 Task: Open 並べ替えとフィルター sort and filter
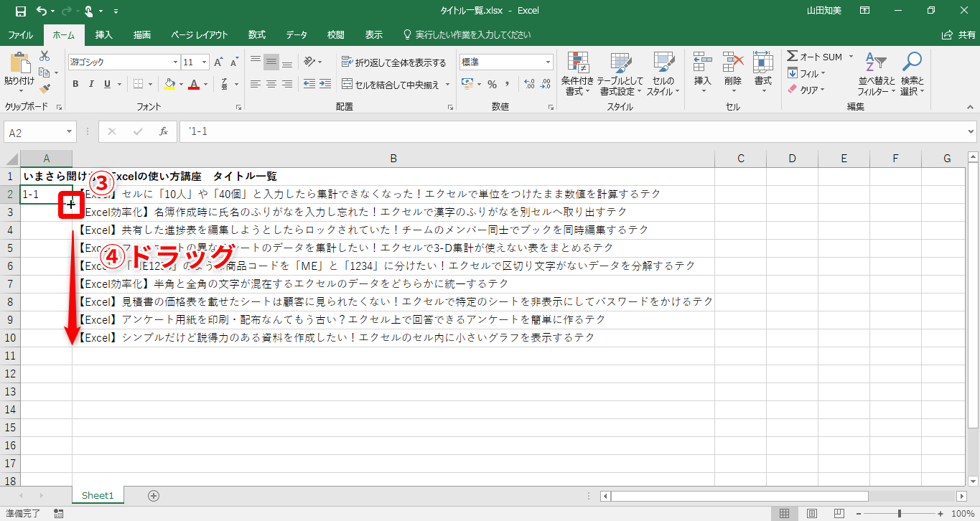pos(877,73)
